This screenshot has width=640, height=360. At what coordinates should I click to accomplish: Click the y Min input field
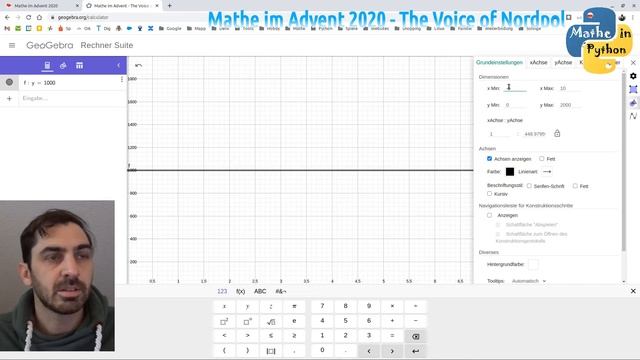pos(515,105)
